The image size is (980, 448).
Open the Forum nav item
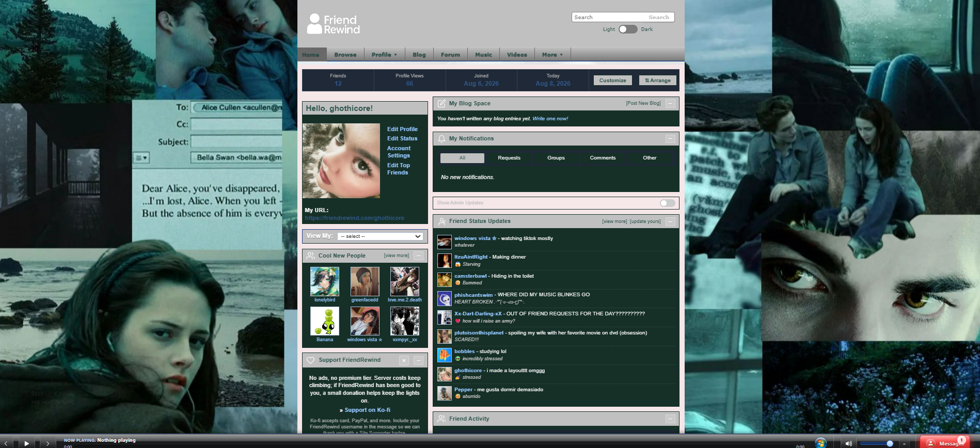click(x=450, y=55)
